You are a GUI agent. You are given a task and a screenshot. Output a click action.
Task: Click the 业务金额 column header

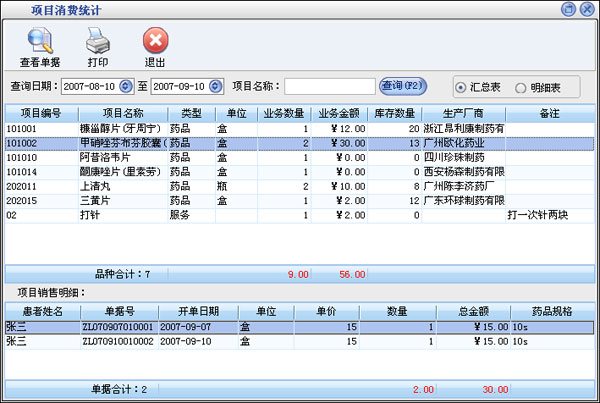337,113
